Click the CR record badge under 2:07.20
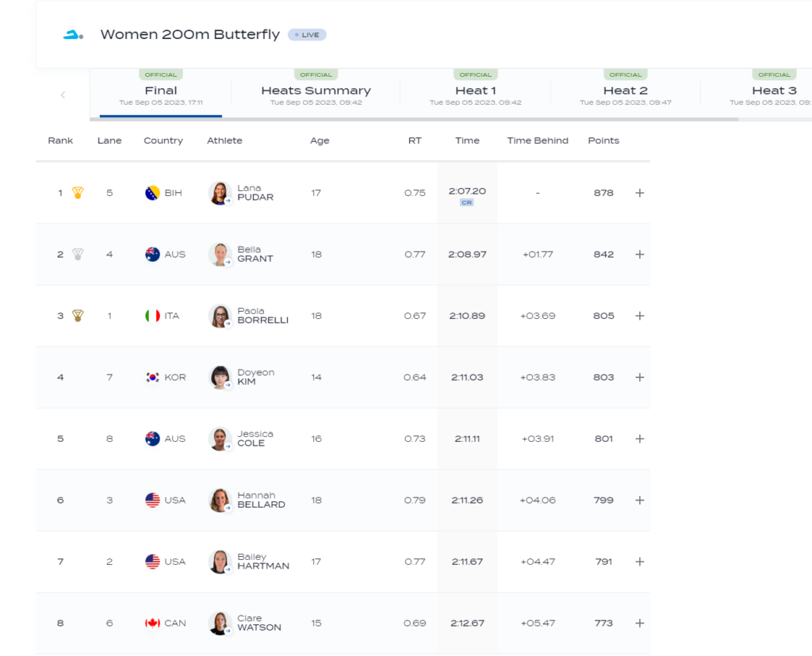Screen dimensions: 812x656 coord(467,202)
